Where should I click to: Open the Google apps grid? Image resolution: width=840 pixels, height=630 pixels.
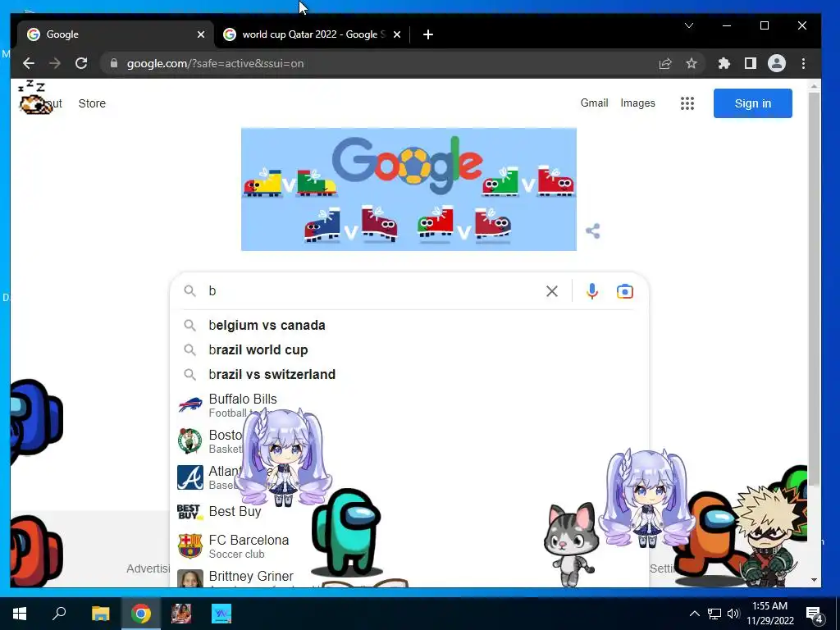click(687, 103)
